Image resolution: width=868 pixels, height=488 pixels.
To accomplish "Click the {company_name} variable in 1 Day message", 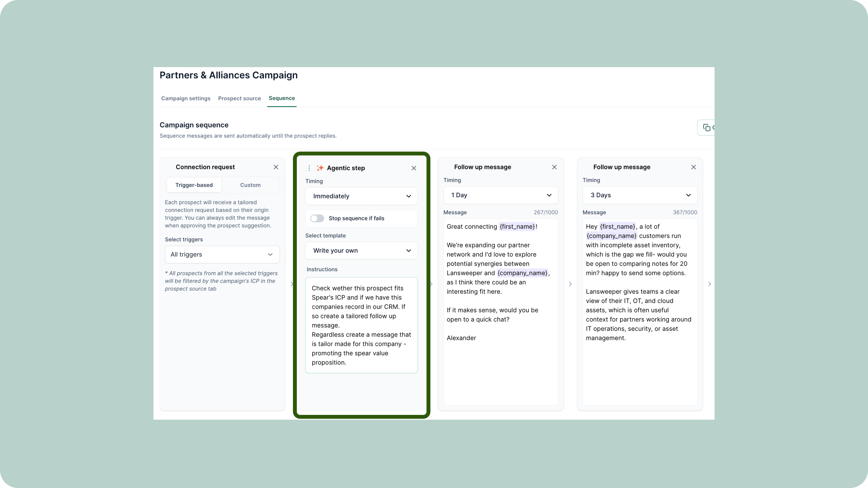I will click(x=522, y=273).
